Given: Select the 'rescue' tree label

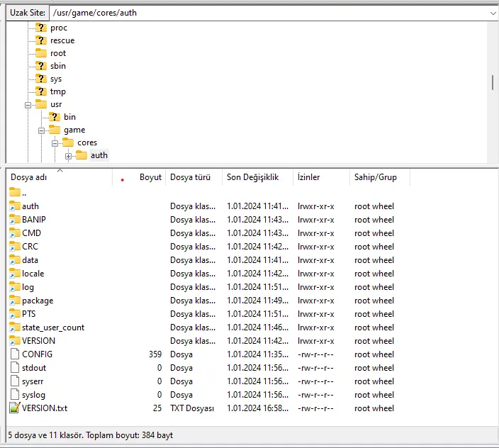Looking at the screenshot, I should (x=62, y=40).
